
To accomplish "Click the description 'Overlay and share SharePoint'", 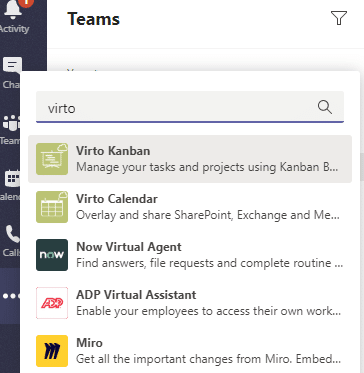I will pos(208,215).
